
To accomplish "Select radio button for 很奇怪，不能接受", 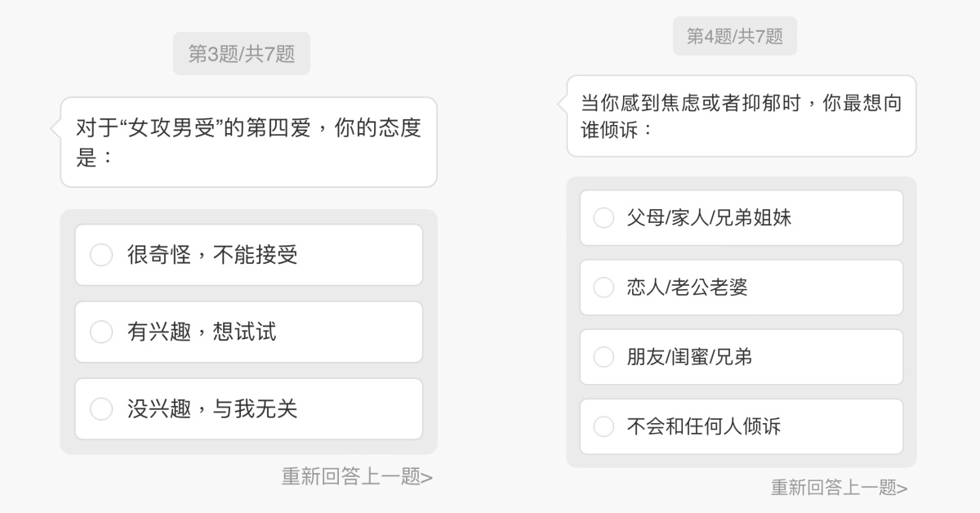I will click(101, 255).
